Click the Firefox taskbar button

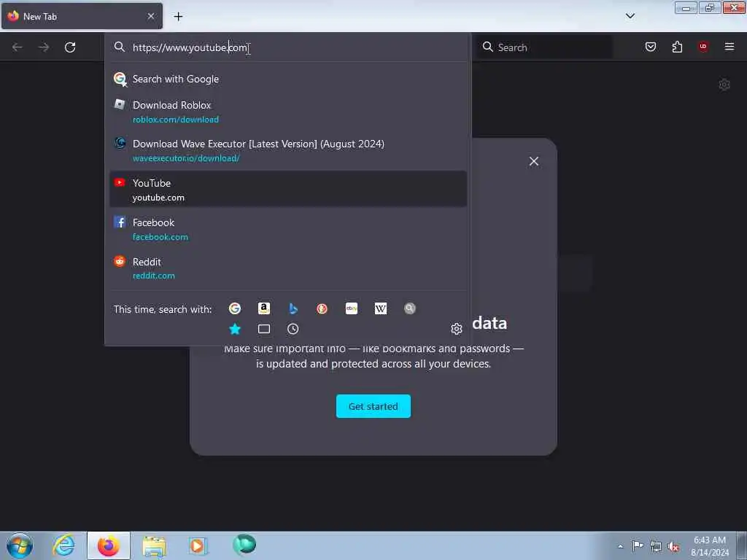tap(109, 545)
